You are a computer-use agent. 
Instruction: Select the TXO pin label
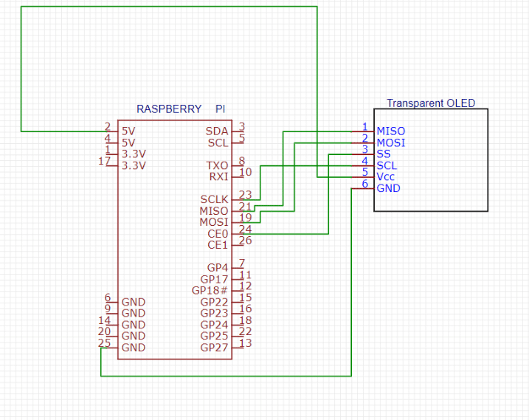coord(217,165)
